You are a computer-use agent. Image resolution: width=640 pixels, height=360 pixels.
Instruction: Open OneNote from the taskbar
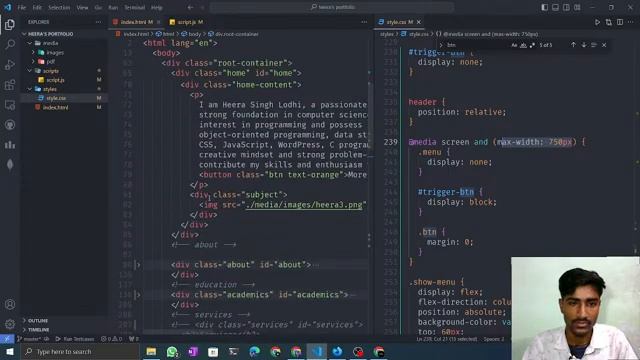pyautogui.click(x=193, y=351)
